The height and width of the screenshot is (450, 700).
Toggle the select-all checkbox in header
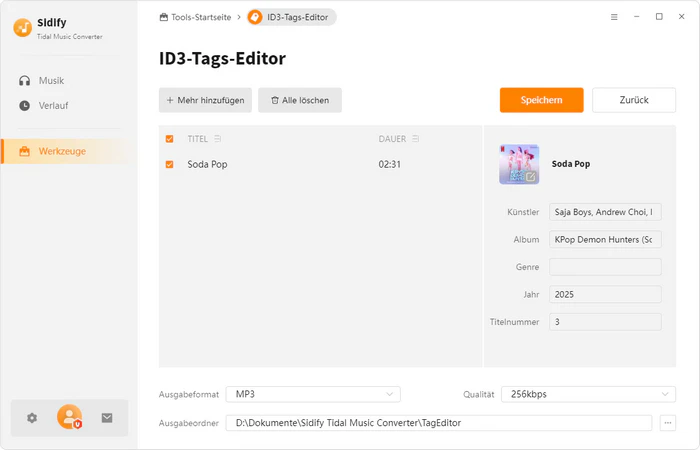click(170, 139)
